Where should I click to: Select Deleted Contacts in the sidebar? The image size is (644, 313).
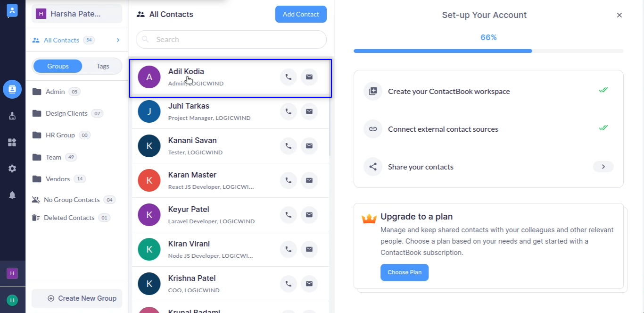tap(69, 218)
